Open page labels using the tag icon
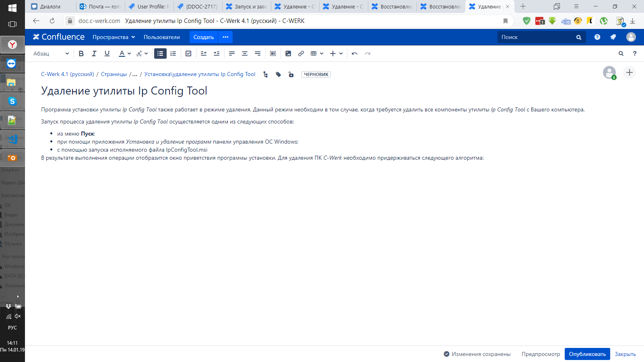 point(278,74)
